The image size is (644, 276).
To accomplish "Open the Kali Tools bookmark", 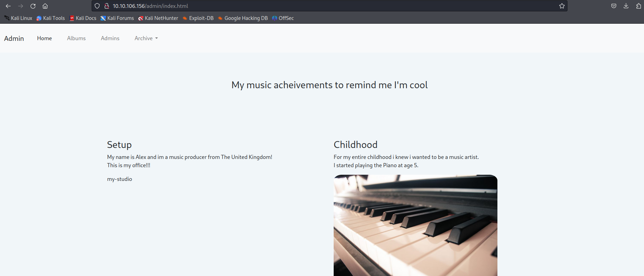I will coord(51,18).
